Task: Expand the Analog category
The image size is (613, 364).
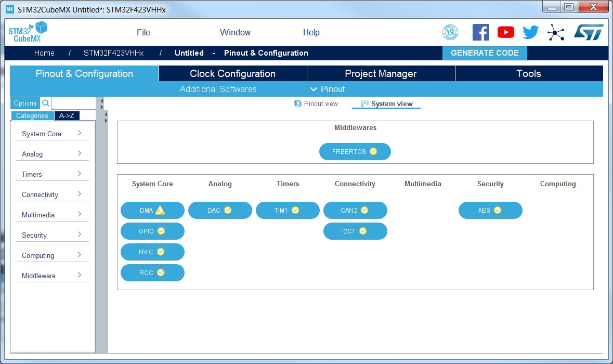Action: 53,153
